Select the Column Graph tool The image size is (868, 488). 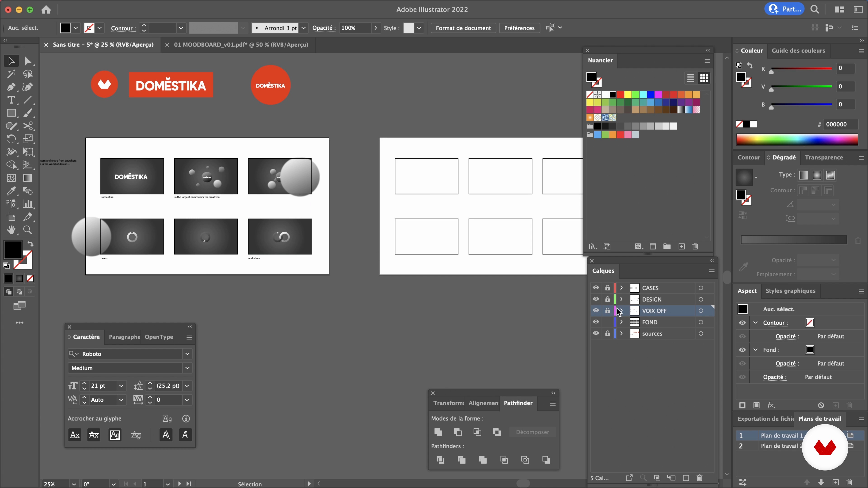click(x=28, y=204)
